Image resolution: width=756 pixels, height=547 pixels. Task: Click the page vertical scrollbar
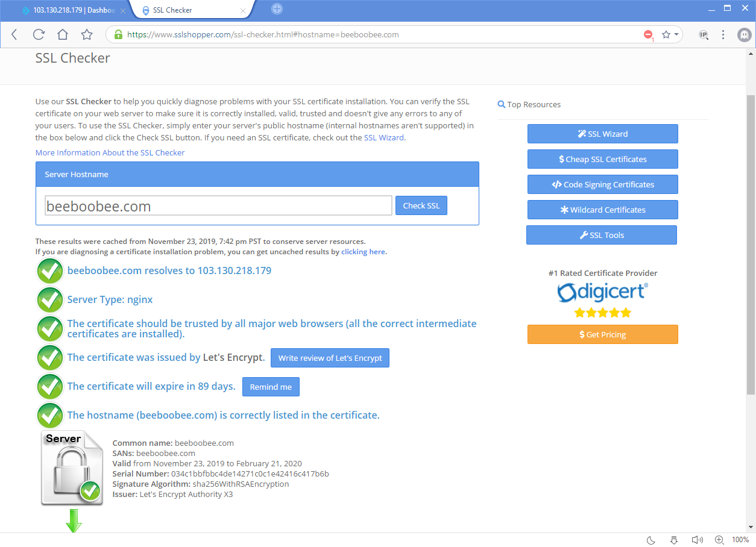(x=751, y=241)
